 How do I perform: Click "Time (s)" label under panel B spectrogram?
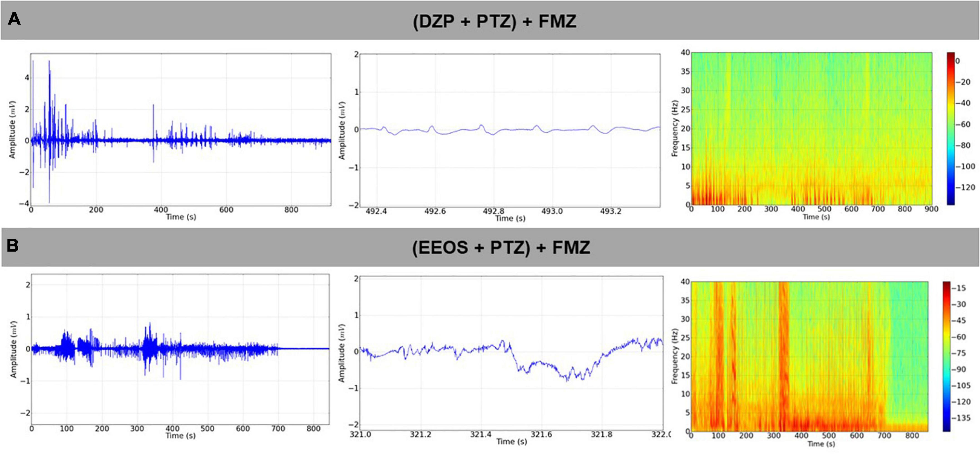click(x=821, y=444)
